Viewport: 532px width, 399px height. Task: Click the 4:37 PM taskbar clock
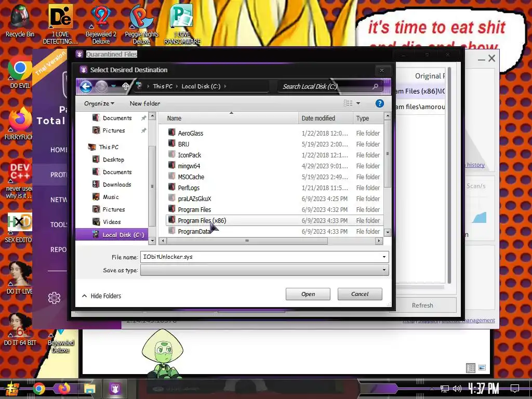pos(484,389)
